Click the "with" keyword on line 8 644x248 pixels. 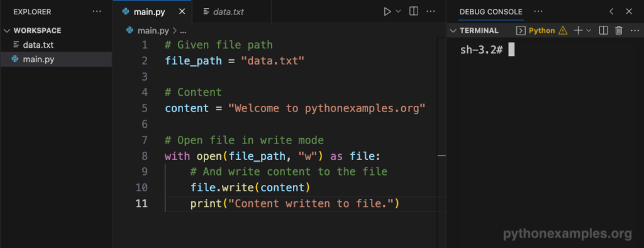coord(177,156)
